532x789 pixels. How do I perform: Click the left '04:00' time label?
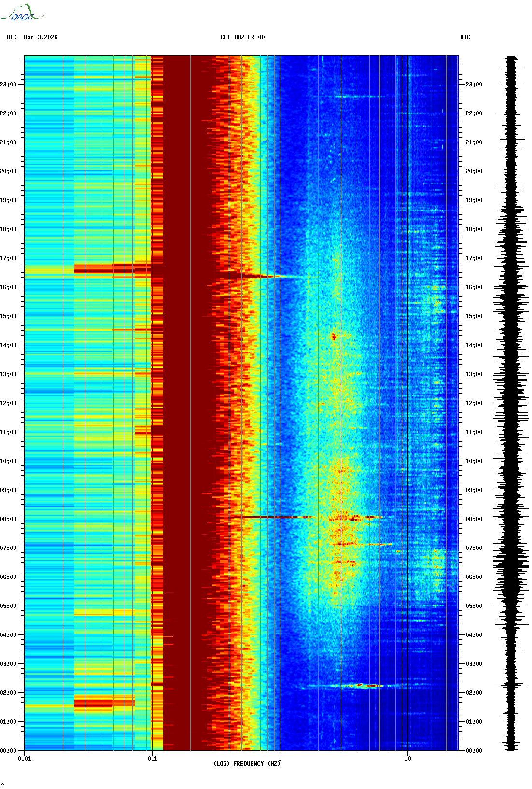coord(8,635)
